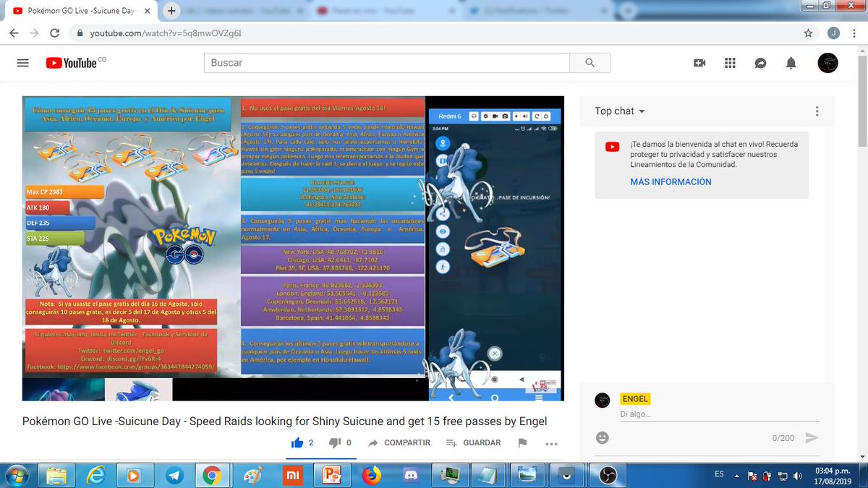This screenshot has width=868, height=488.
Task: Open the notifications bell
Action: point(791,63)
